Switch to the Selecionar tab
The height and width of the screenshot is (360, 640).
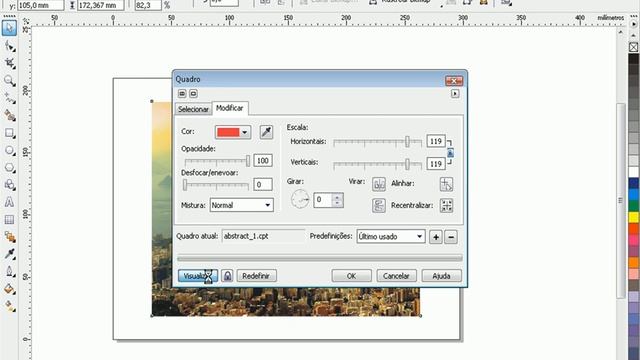(193, 109)
